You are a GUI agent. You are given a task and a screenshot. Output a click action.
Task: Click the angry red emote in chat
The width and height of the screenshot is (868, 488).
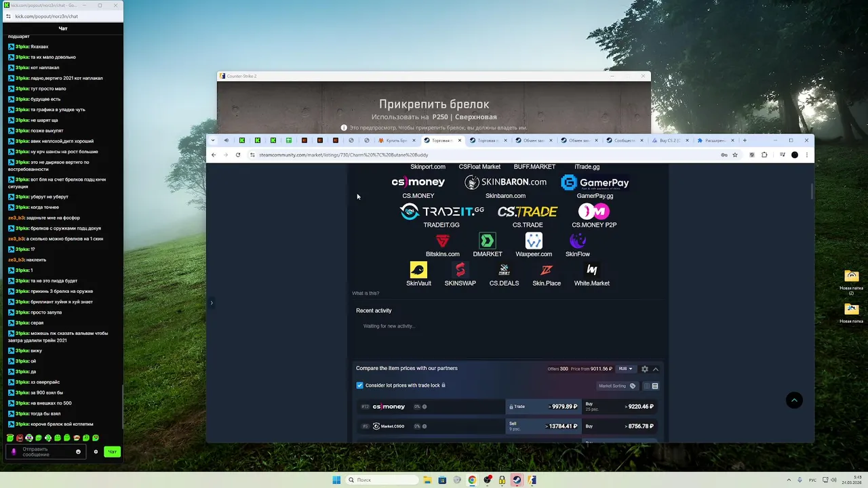[20, 438]
